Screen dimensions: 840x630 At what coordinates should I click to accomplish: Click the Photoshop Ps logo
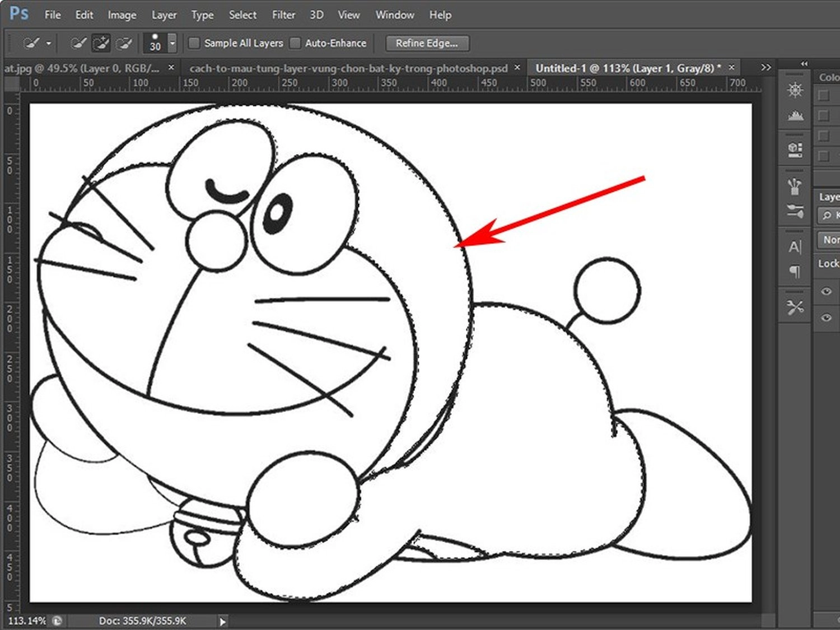coord(18,13)
